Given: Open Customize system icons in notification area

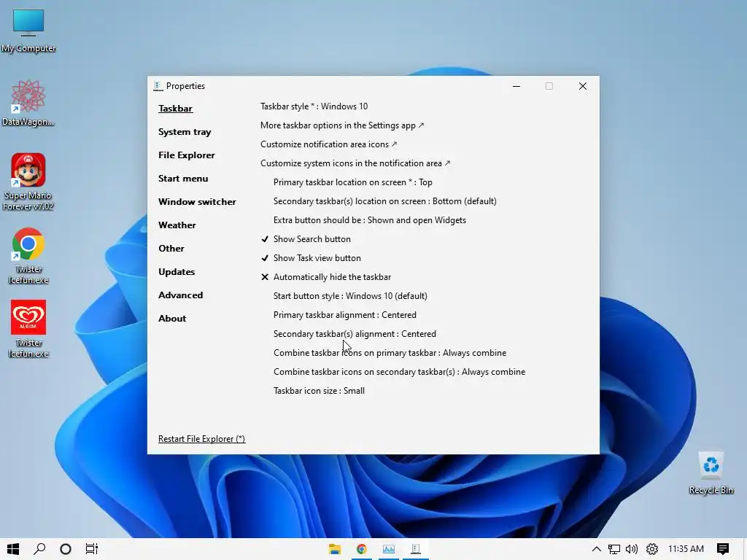Looking at the screenshot, I should 355,163.
